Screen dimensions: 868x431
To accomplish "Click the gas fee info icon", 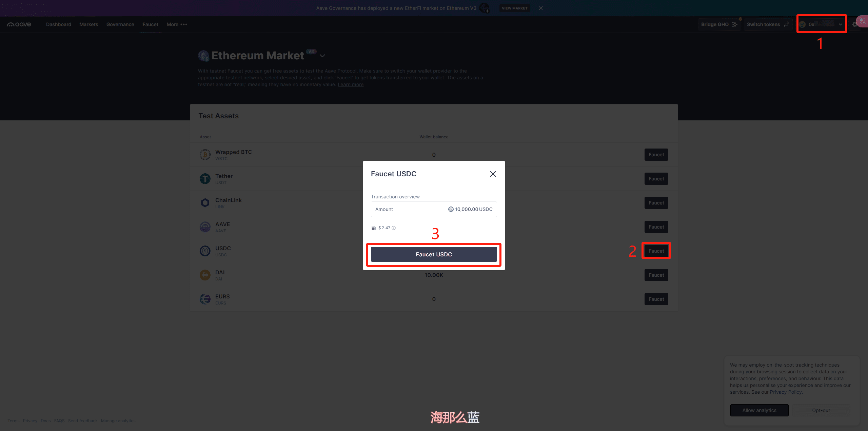I will click(x=394, y=228).
